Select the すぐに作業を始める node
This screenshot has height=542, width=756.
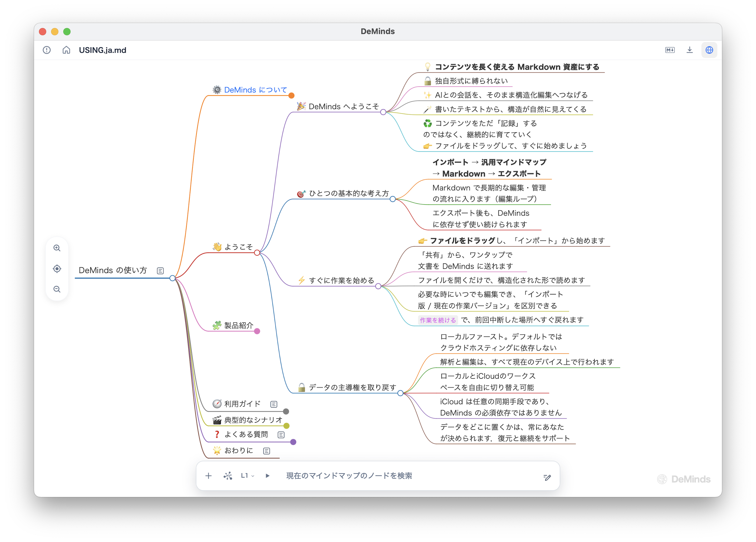coord(336,280)
